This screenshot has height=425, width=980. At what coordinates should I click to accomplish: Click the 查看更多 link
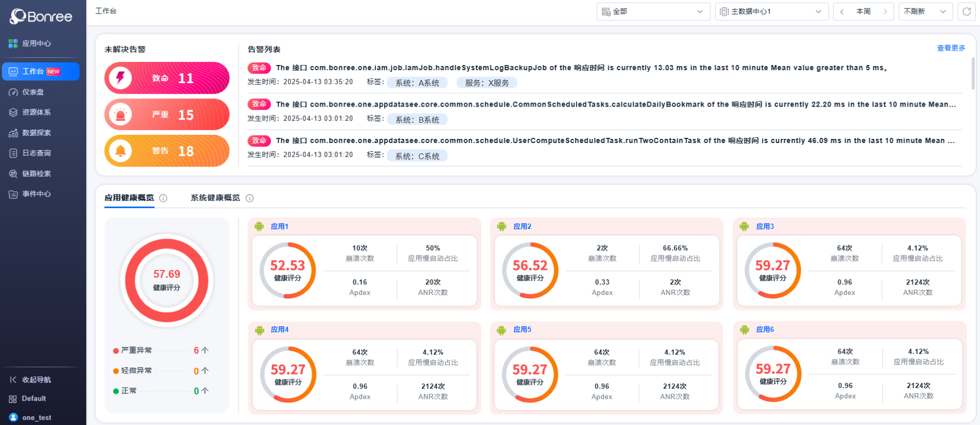point(951,48)
